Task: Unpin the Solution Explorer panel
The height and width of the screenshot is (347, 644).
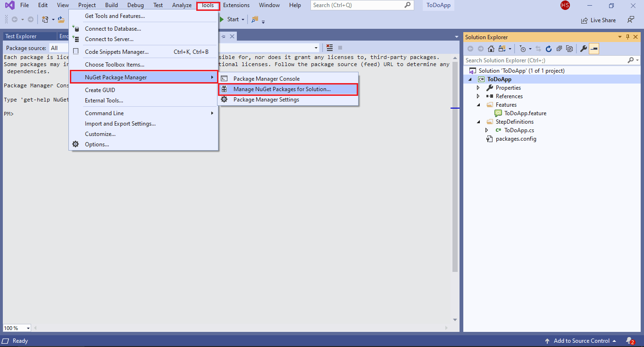Action: pos(627,37)
